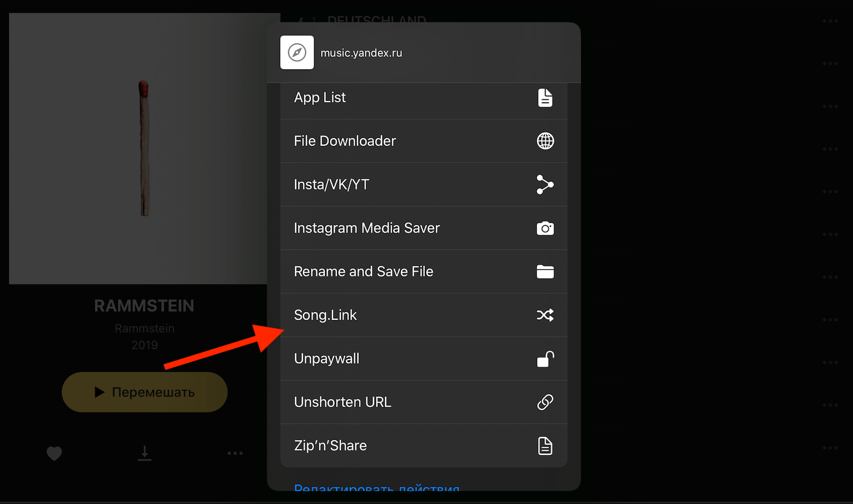
Task: Click the camera icon for Instagram Media Saver
Action: 545,228
